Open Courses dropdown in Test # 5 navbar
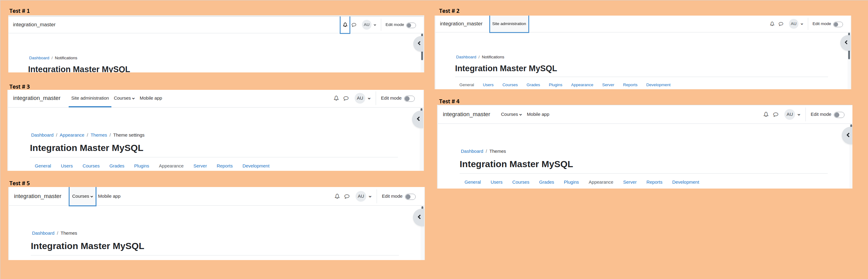The image size is (868, 279). (82, 196)
